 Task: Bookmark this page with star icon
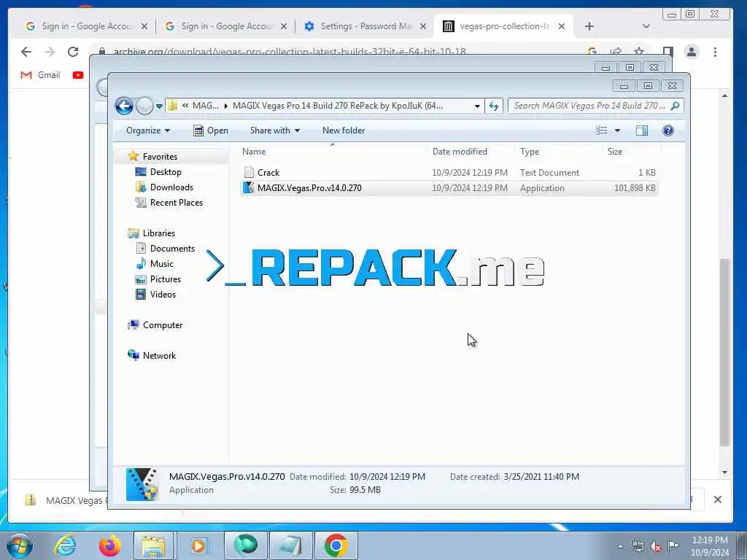(639, 51)
